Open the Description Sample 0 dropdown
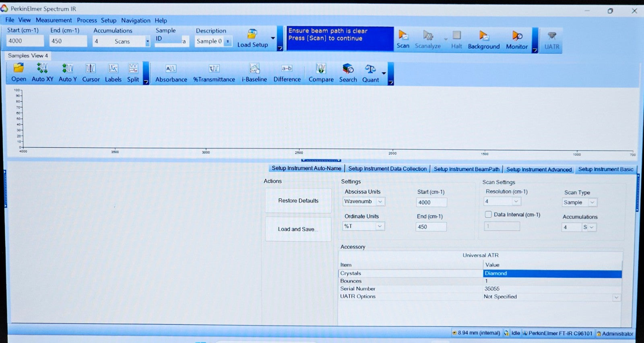Screen dimensions: 644x343 pos(227,41)
